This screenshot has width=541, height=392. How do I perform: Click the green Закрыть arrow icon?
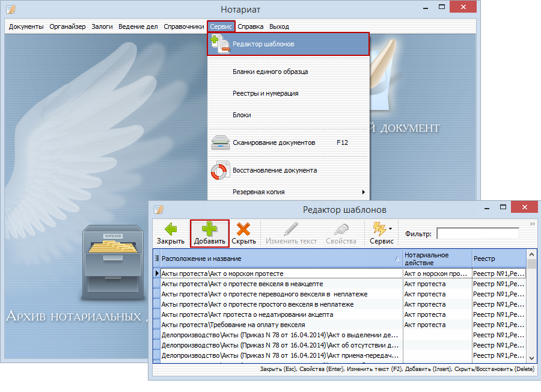click(x=171, y=229)
